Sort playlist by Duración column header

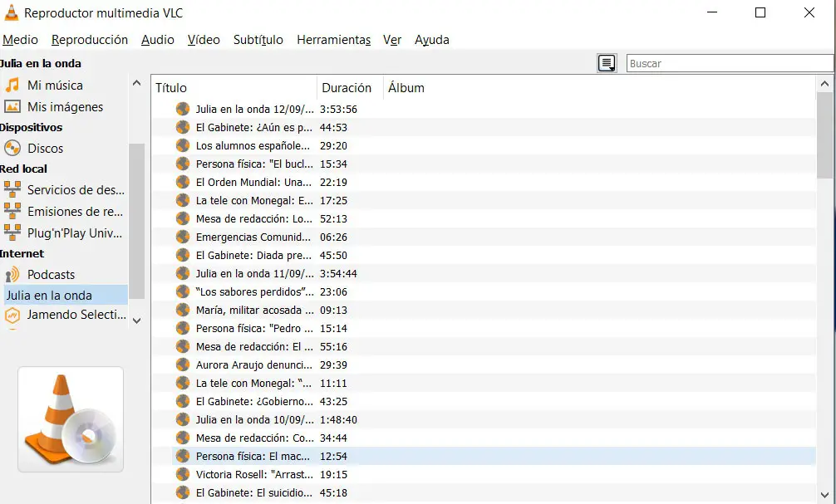[x=351, y=88]
